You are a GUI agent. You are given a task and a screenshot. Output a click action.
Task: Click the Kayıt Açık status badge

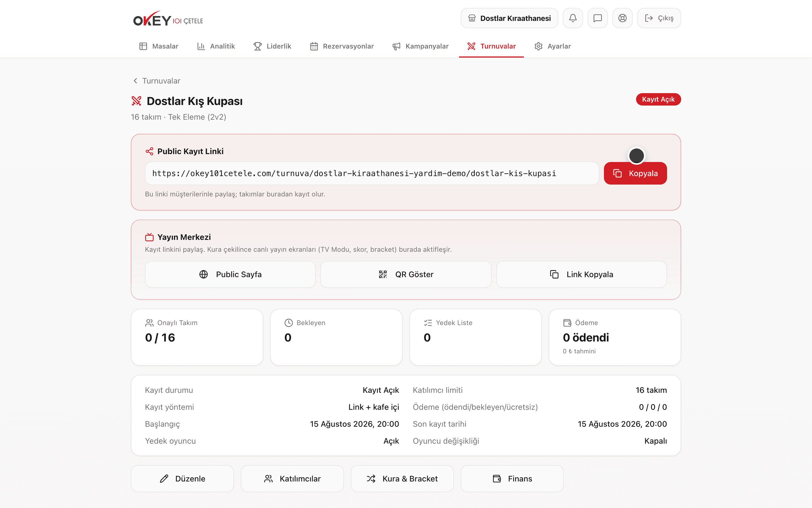click(658, 99)
